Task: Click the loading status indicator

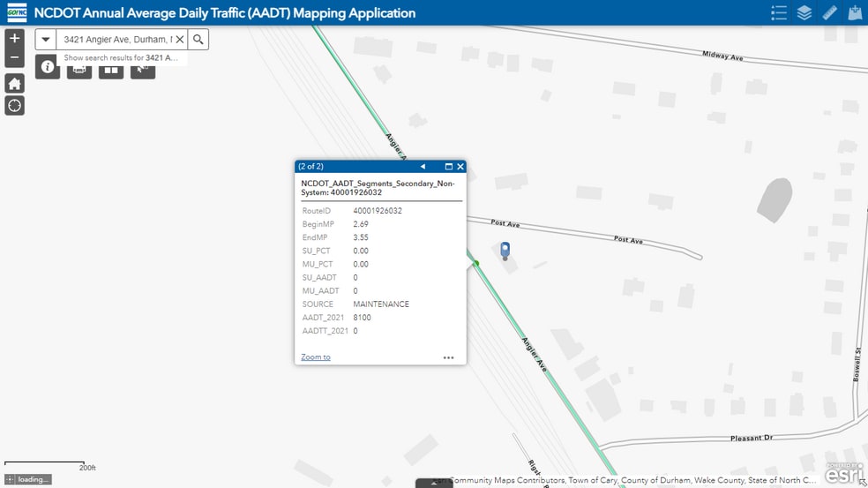Action: (28, 480)
